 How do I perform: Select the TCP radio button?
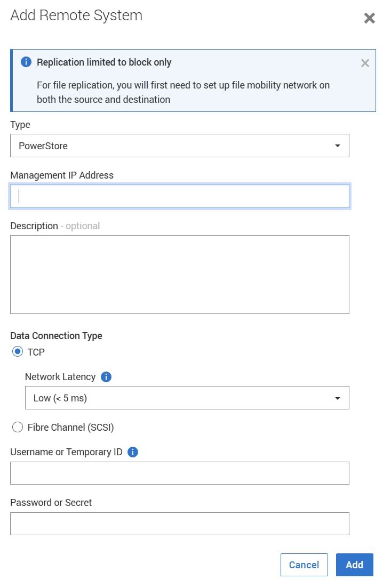(x=18, y=352)
